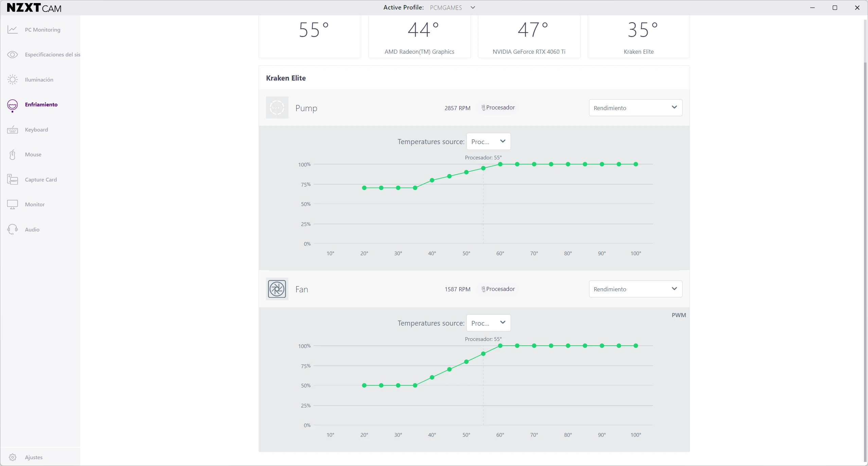Click the Pump device icon
This screenshot has width=868, height=466.
pyautogui.click(x=277, y=108)
